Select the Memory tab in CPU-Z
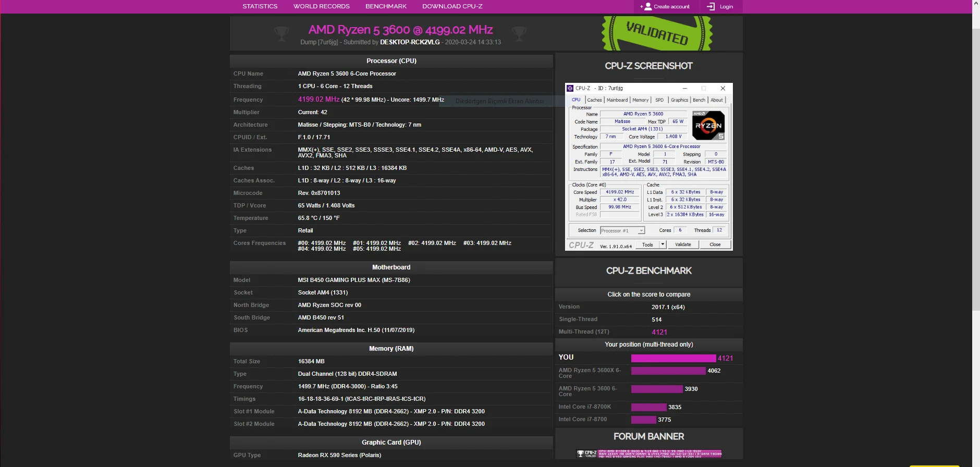This screenshot has width=980, height=467. (x=641, y=100)
